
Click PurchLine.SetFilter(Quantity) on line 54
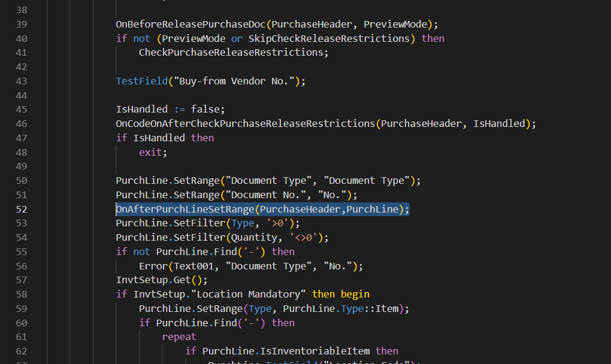click(222, 237)
